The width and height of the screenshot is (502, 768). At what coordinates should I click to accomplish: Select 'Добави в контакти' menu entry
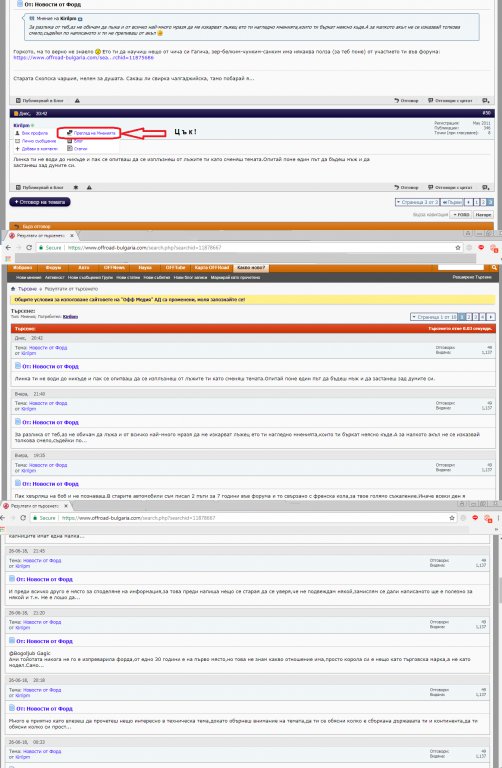pos(39,148)
